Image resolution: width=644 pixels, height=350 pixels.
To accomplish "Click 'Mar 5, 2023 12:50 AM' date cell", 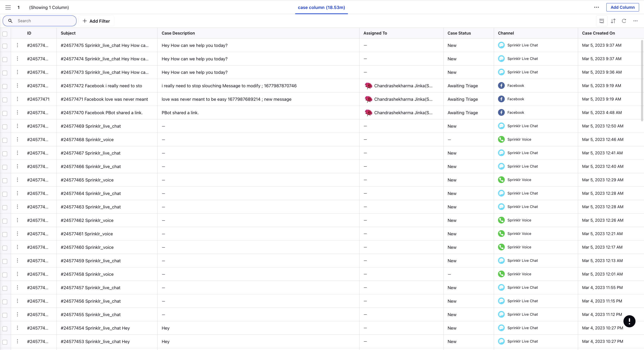I will point(603,126).
